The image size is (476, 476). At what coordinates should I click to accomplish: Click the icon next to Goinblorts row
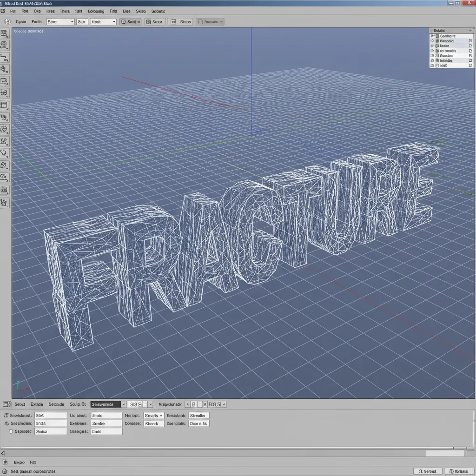coord(437,36)
